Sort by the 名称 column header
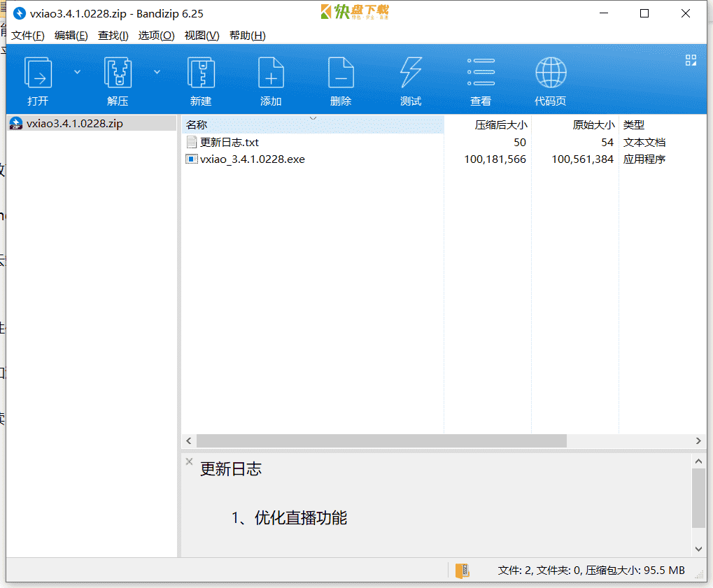 point(313,124)
